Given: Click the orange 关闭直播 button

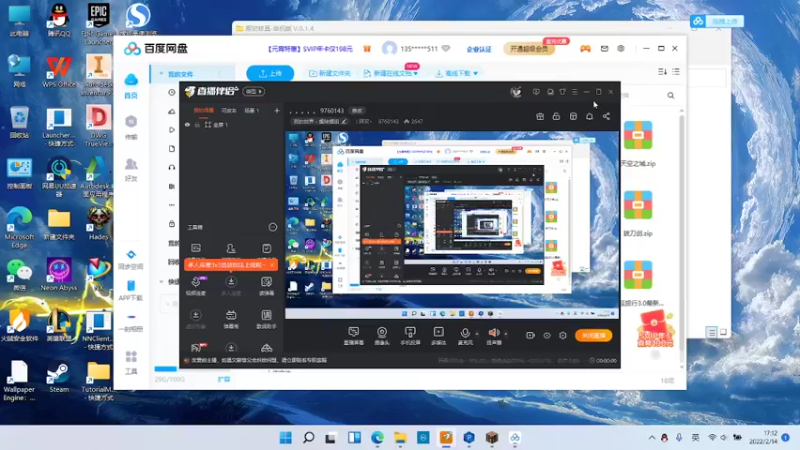Looking at the screenshot, I should 593,335.
